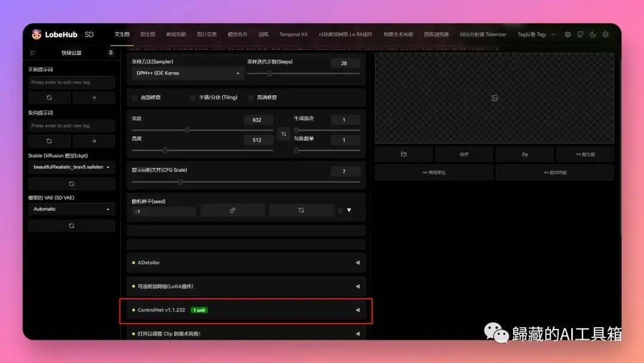Collapse the quick settings sidebar icon
The height and width of the screenshot is (363, 644).
pos(32,53)
